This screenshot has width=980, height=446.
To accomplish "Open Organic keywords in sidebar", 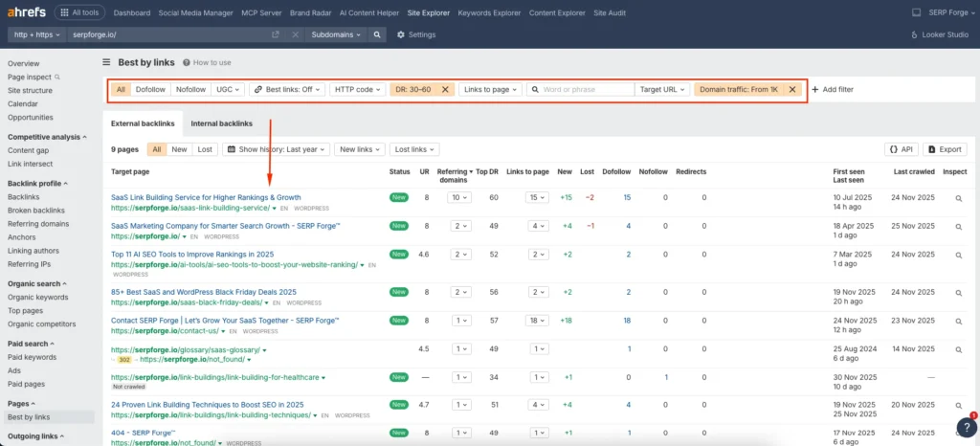I will click(38, 298).
